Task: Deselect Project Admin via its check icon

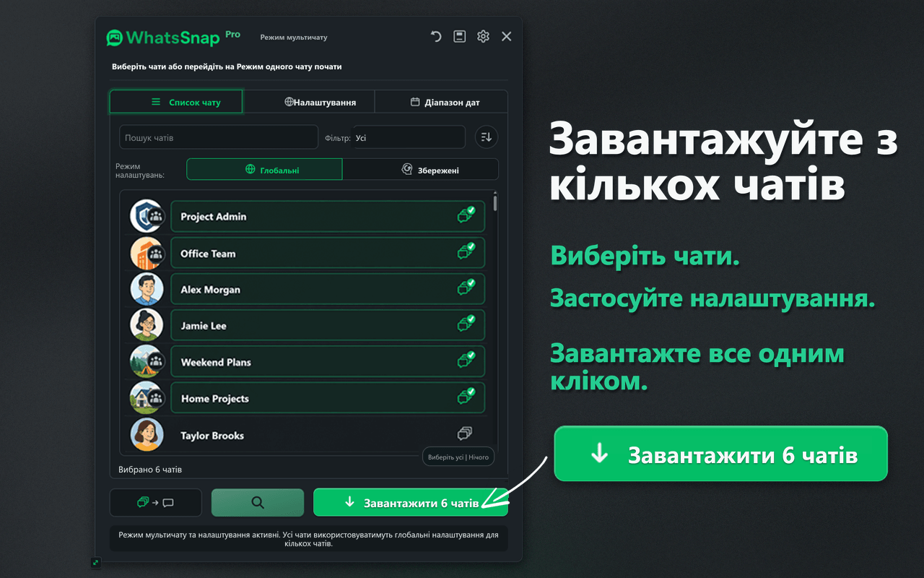Action: (466, 215)
